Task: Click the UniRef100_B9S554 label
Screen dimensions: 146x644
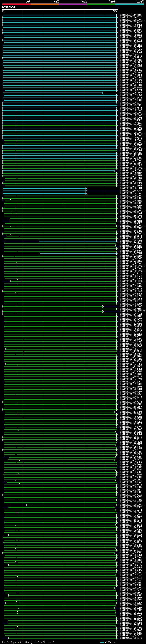Action: point(131,65)
